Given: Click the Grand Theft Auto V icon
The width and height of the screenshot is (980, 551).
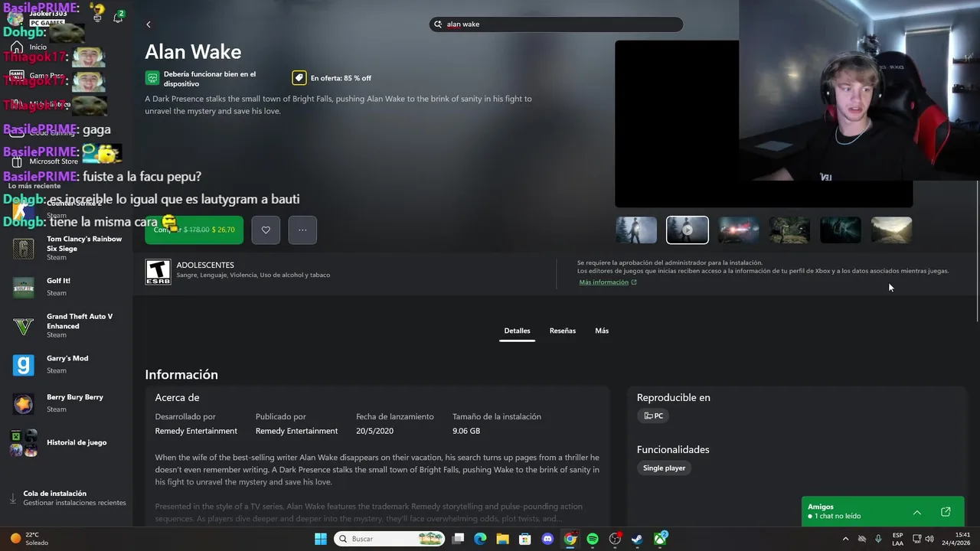Looking at the screenshot, I should click(23, 326).
